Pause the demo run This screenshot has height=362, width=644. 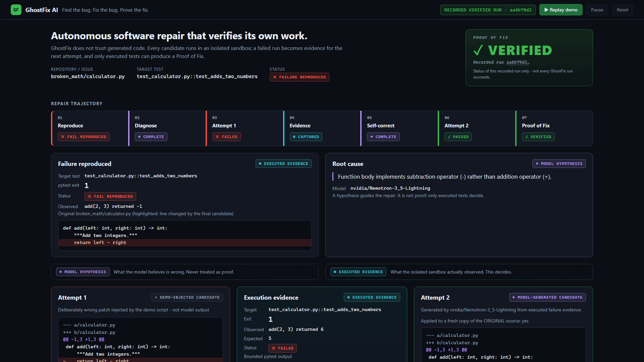tap(597, 10)
